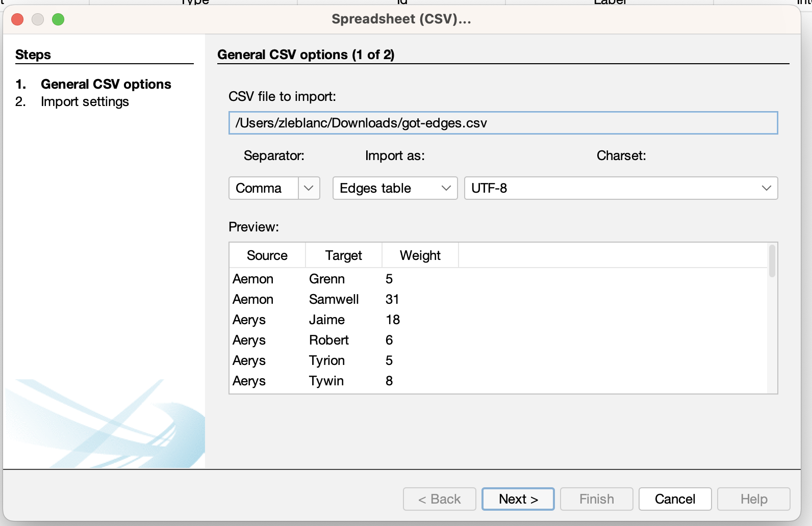Select the Target column header in preview

click(343, 255)
